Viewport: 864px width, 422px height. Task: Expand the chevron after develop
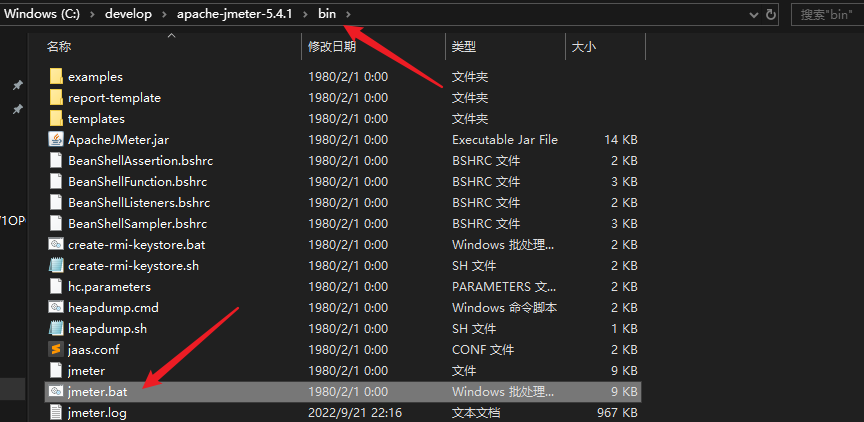(x=164, y=14)
